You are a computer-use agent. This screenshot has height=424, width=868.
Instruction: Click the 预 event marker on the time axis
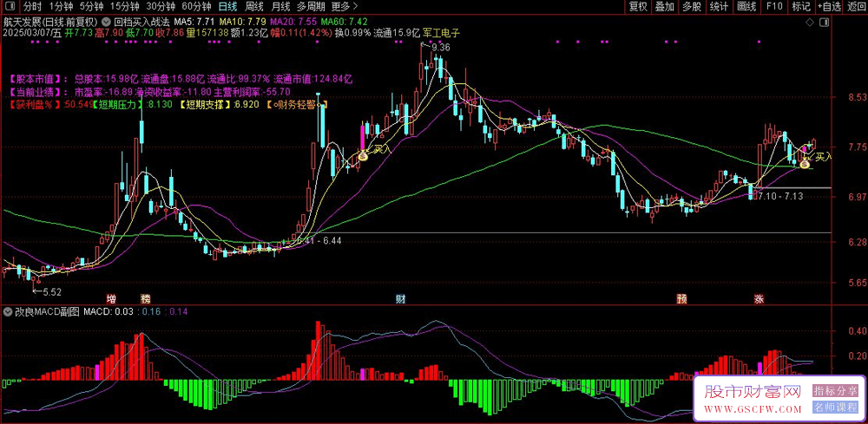[x=681, y=299]
